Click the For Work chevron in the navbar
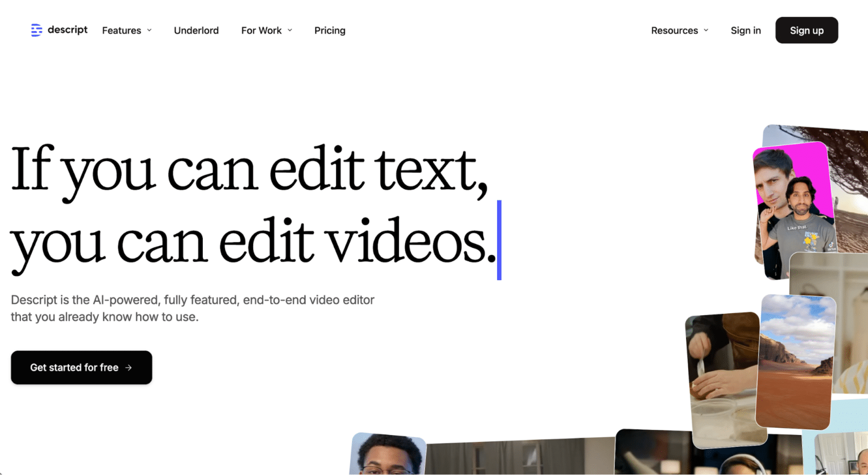 [x=290, y=30]
